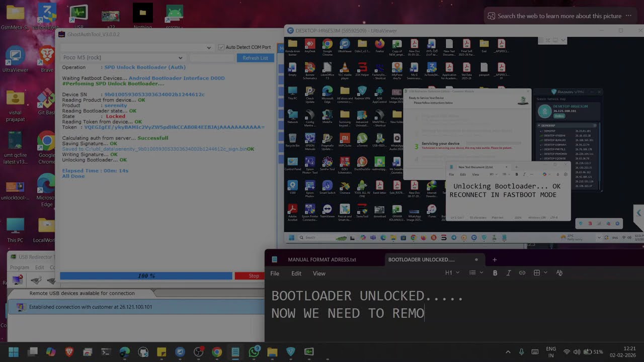644x362 pixels.
Task: Clear formatting in Notepad toolbar
Action: pos(559,273)
